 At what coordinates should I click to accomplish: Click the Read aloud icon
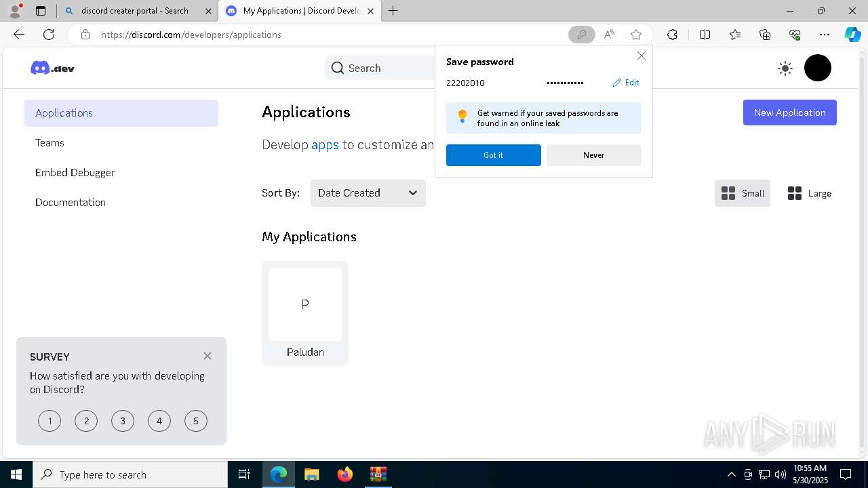coord(609,35)
